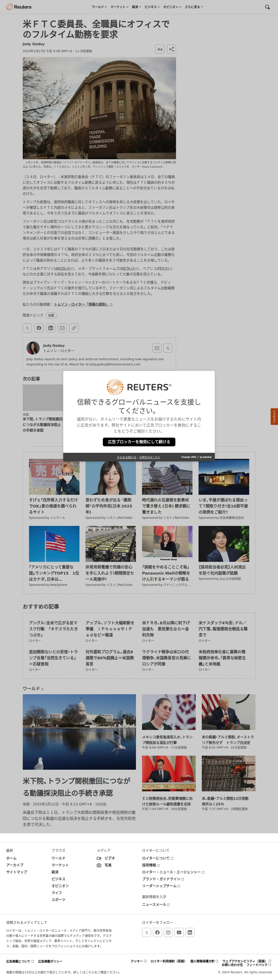The width and height of the screenshot is (278, 980).
Task: Email author Jody Godoy icon
Action: pyautogui.click(x=157, y=348)
